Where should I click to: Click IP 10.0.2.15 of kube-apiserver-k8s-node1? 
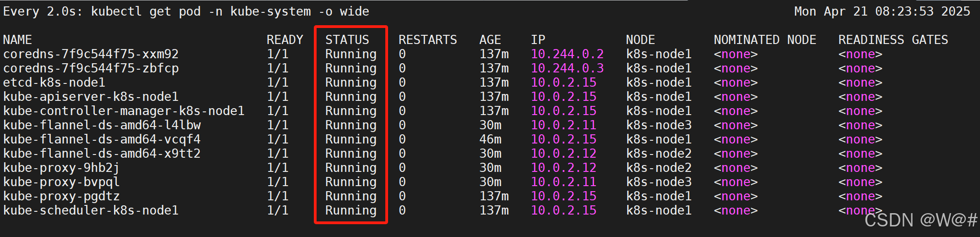pos(564,97)
